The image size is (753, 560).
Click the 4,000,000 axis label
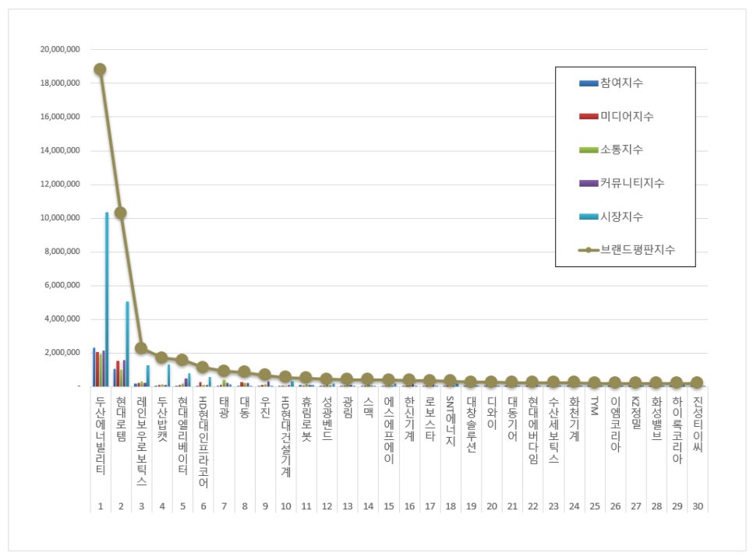[x=62, y=319]
